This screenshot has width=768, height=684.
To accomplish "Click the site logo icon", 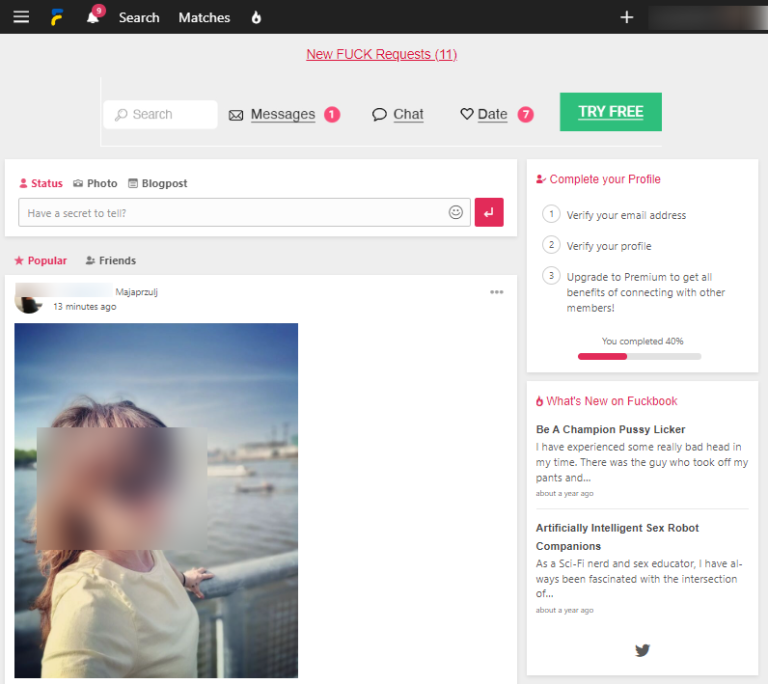I will point(58,17).
